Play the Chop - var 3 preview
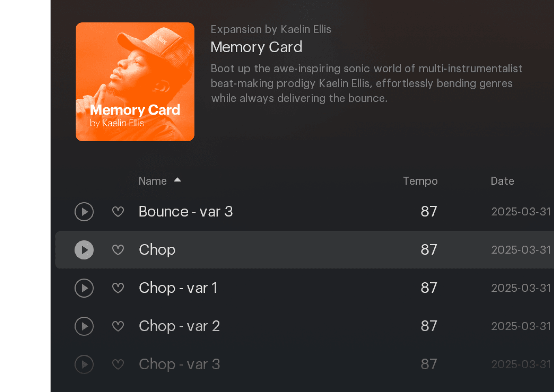 (x=84, y=364)
